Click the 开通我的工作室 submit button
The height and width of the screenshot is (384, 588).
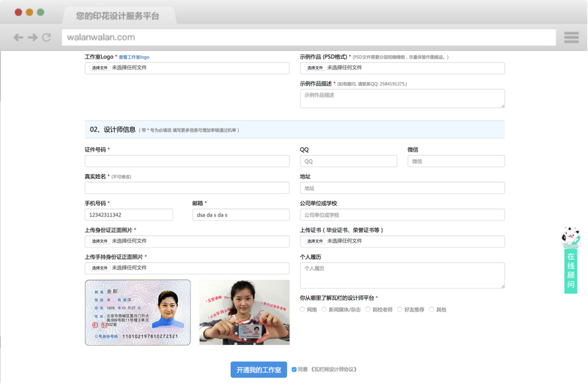pyautogui.click(x=257, y=369)
